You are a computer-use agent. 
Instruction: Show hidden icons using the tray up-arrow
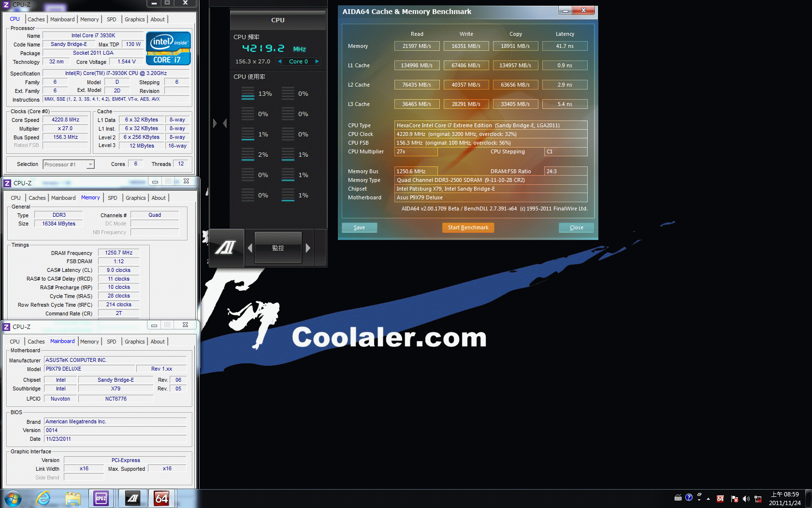pos(709,499)
